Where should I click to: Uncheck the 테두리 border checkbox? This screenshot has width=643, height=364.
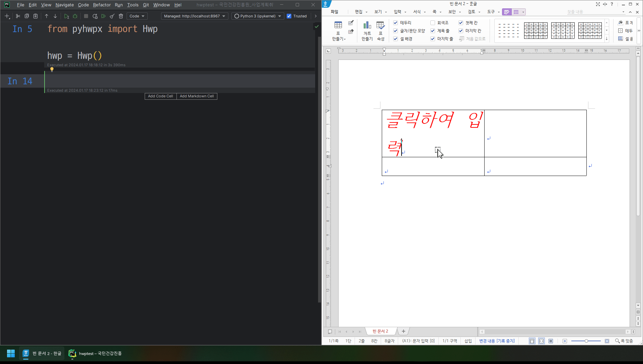click(396, 23)
